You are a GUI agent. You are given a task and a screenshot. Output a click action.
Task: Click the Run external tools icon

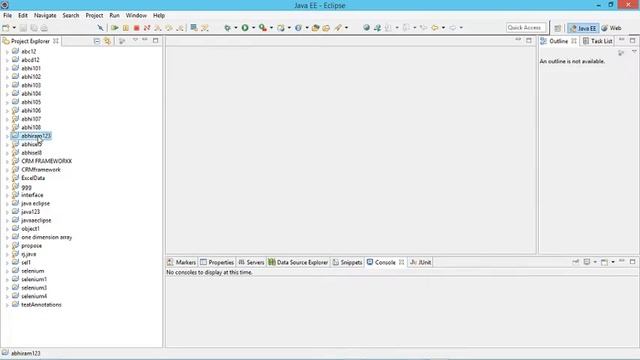click(x=263, y=28)
